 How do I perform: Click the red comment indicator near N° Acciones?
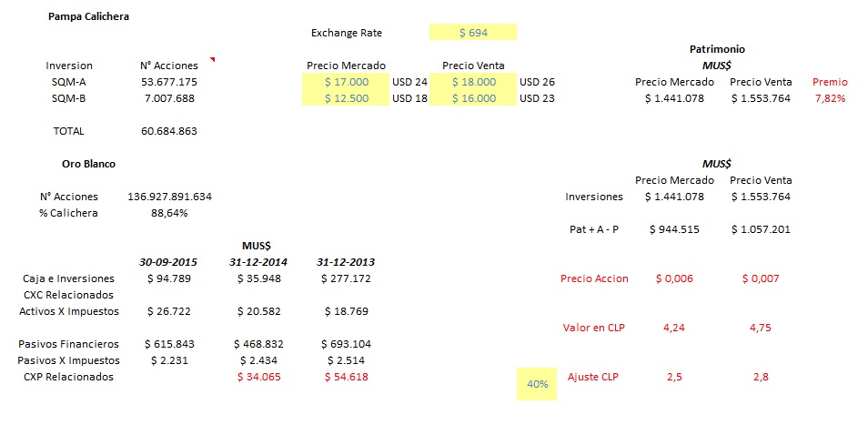pyautogui.click(x=212, y=59)
